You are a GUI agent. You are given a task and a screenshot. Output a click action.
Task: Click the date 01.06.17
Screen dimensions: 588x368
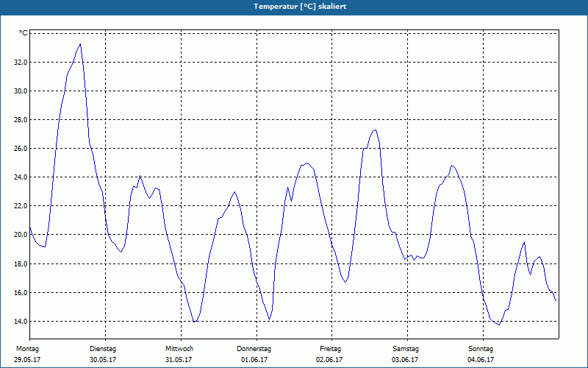254,360
